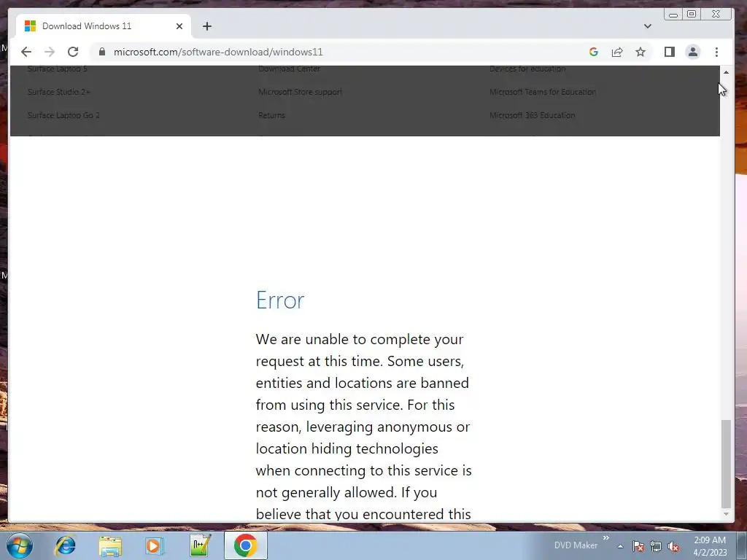Screen dimensions: 747x560
Task: Open Surface Laptop 5 footer link
Action: pos(57,69)
